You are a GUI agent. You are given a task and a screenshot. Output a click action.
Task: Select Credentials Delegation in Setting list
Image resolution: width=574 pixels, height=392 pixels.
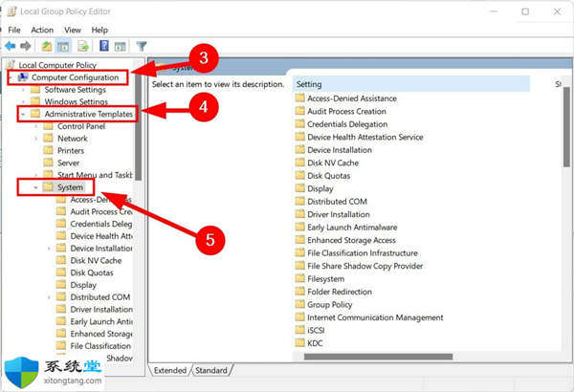342,124
